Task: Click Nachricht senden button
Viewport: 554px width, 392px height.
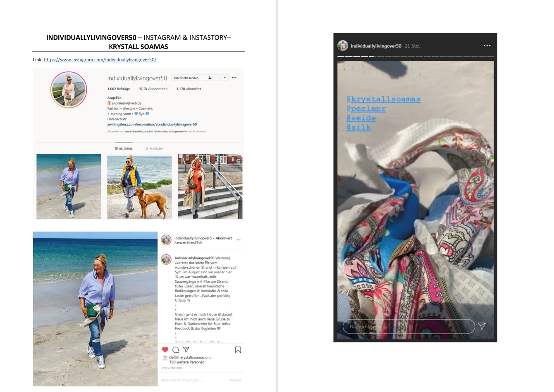Action: [186, 78]
